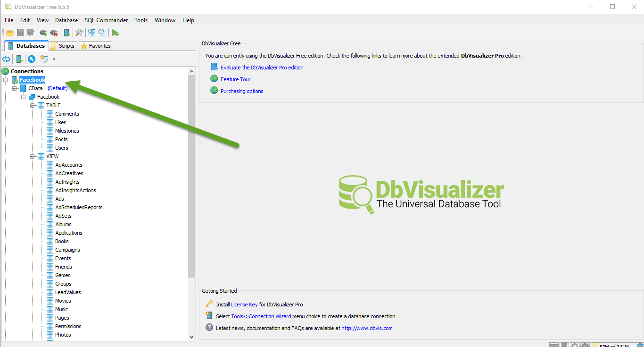Open the Edit menu
The height and width of the screenshot is (347, 644).
pos(25,20)
